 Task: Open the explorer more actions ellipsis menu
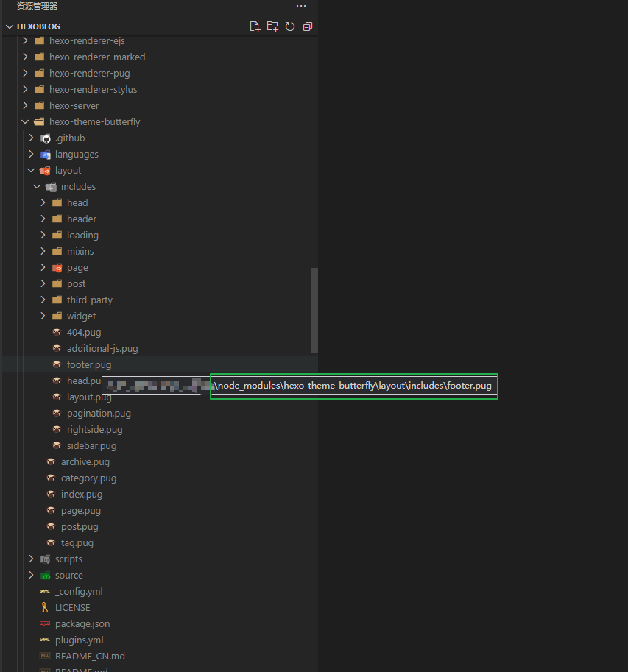pyautogui.click(x=301, y=6)
